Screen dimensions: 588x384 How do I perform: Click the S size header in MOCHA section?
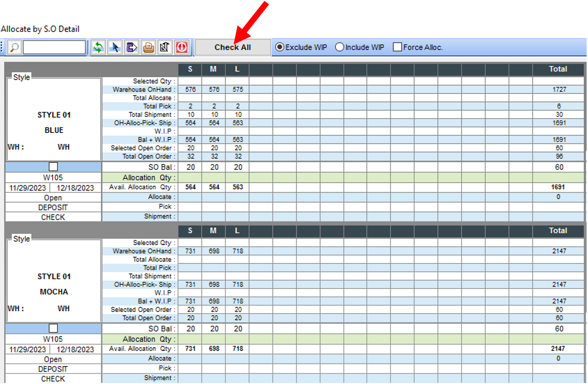pyautogui.click(x=190, y=231)
